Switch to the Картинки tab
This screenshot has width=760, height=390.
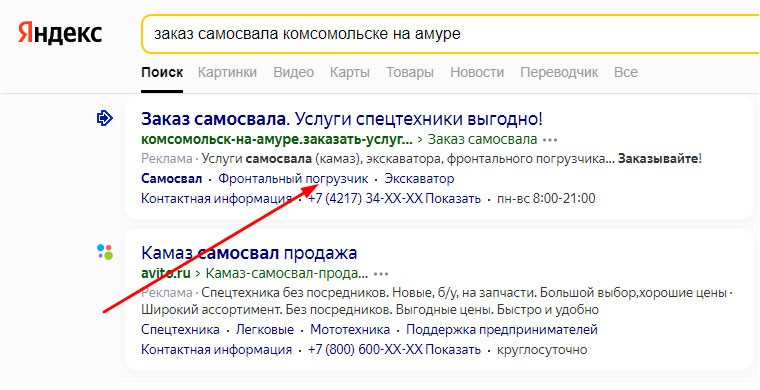[x=227, y=73]
